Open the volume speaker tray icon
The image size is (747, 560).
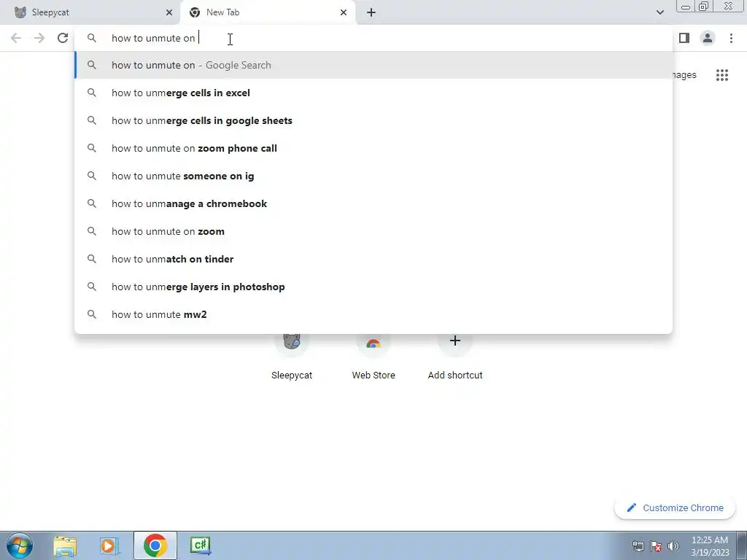673,546
